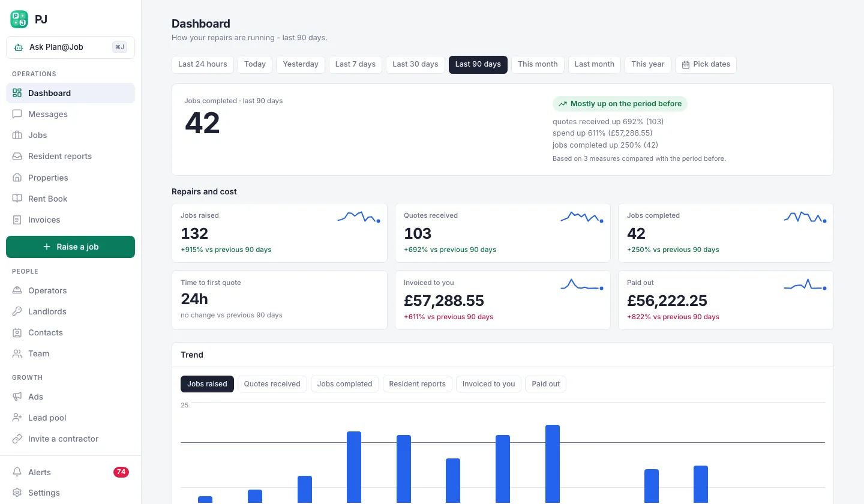
Task: Click the Contacts card icon
Action: (17, 332)
